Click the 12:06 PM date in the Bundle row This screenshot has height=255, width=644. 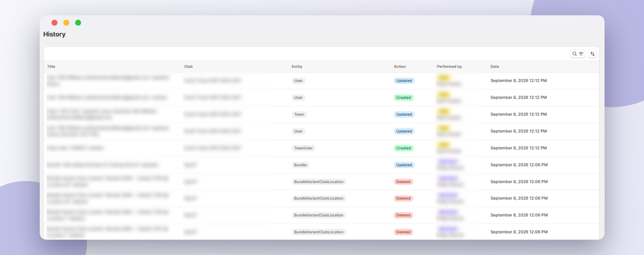coord(519,165)
